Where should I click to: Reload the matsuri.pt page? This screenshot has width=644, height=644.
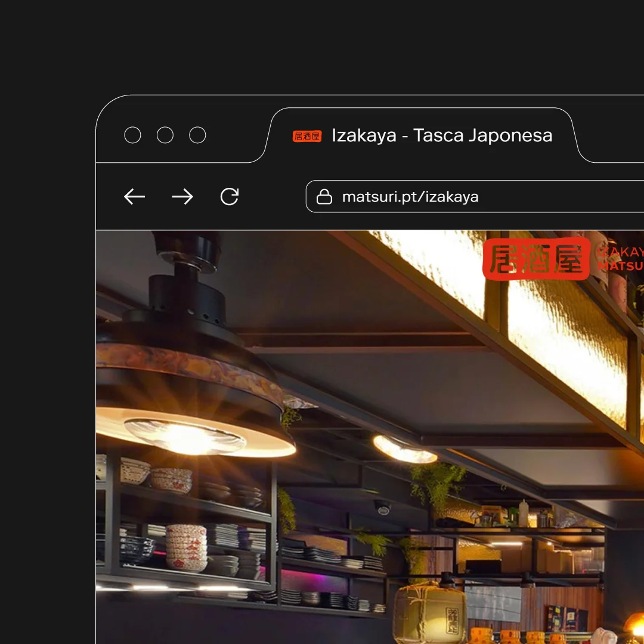coord(230,196)
